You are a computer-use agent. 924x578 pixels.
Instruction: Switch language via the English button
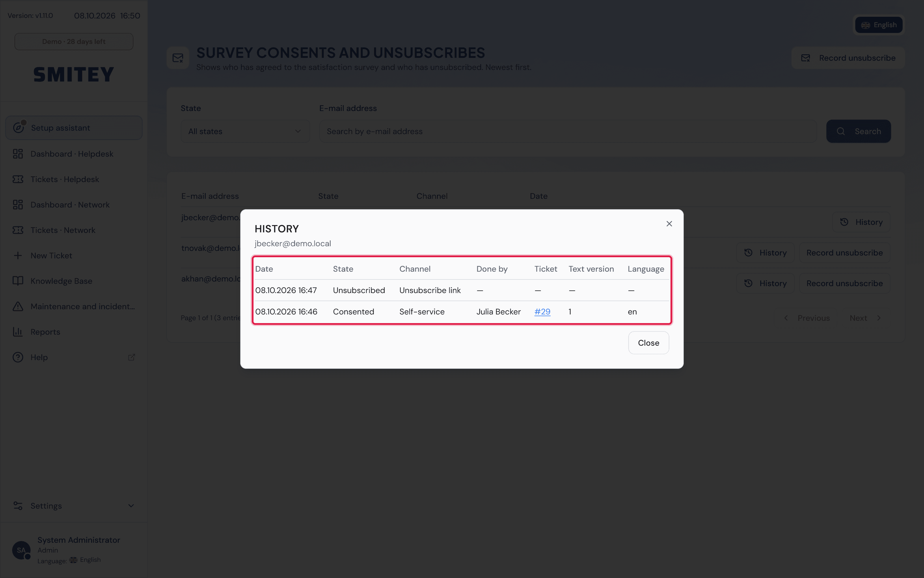coord(879,25)
